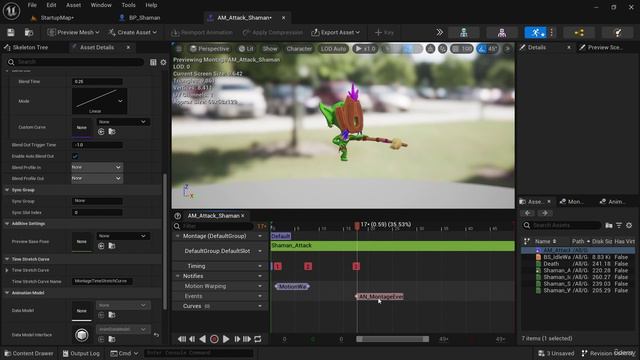Viewport: 640px width, 360px height.
Task: Toggle Enable Auto Blend Out checkbox
Action: (75, 156)
